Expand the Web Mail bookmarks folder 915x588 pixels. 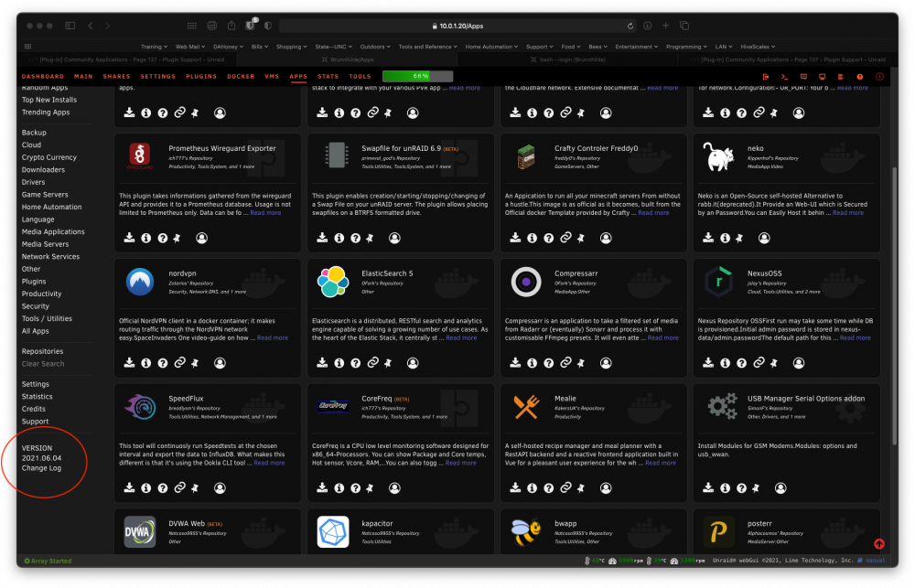[x=190, y=47]
